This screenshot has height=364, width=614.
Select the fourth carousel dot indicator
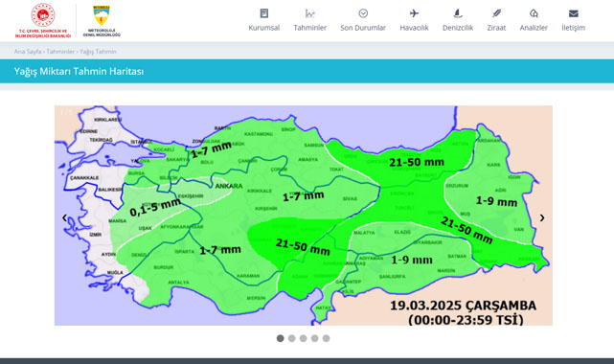click(x=314, y=338)
